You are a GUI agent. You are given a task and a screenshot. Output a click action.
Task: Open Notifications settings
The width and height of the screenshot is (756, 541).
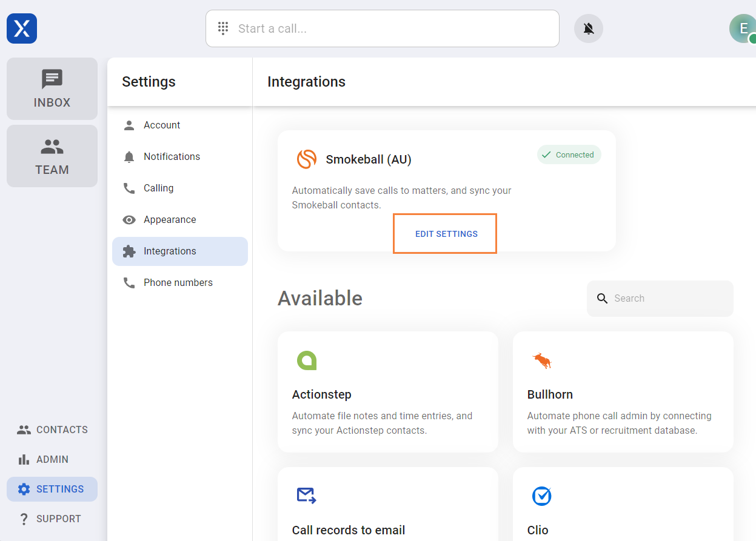180,157
